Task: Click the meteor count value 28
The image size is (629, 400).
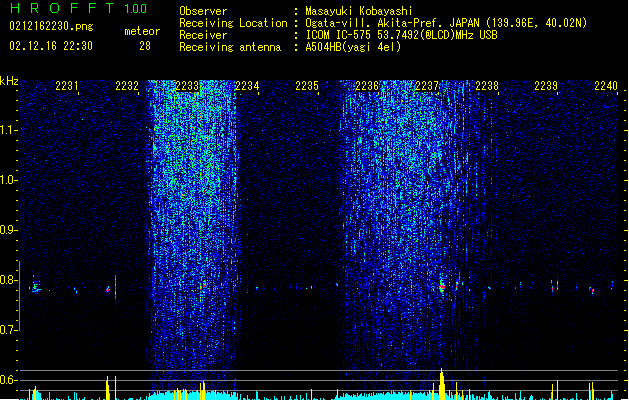Action: 145,46
